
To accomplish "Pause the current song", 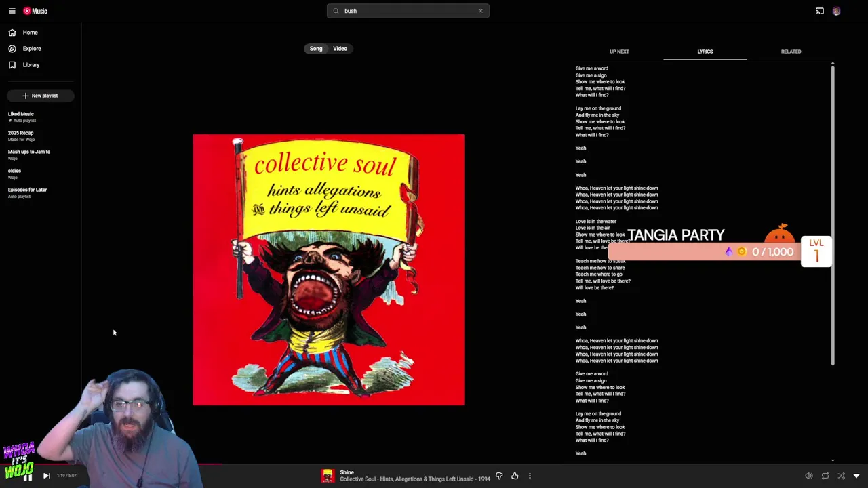I will [28, 476].
